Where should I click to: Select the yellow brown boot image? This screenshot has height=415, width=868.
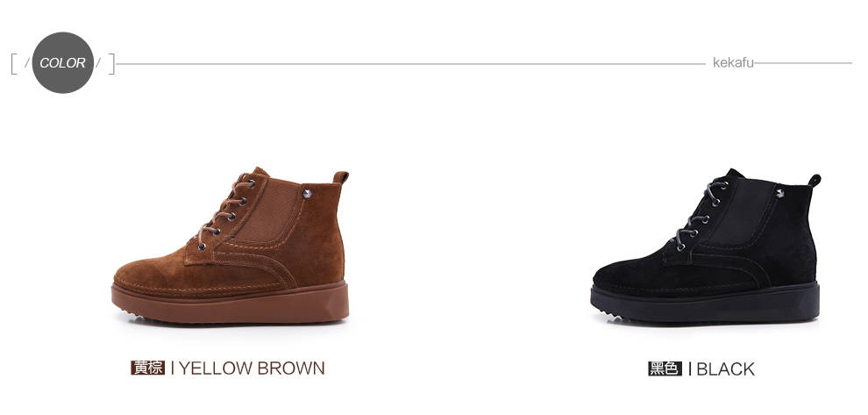coord(231,245)
